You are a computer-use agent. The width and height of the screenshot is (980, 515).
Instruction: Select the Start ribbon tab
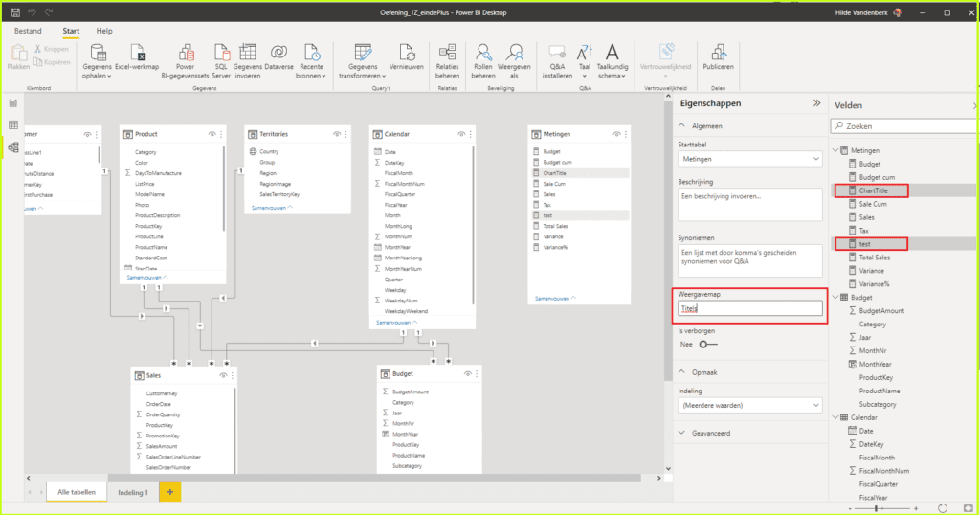(x=71, y=31)
